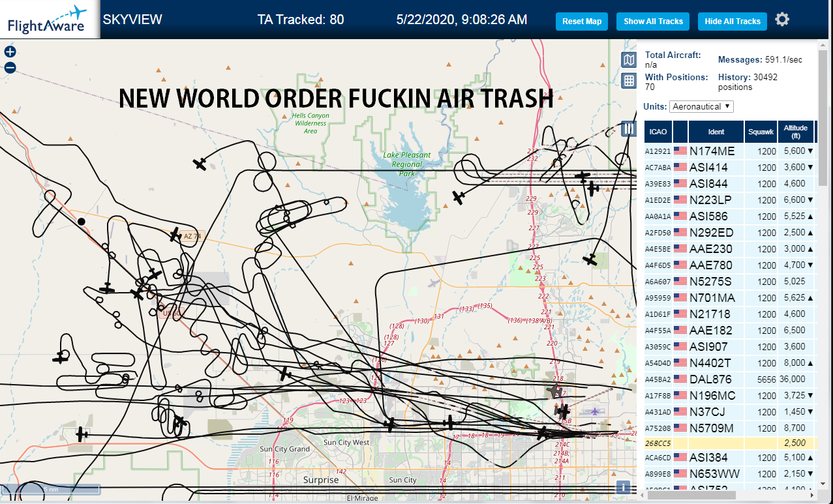
Task: Click the Lake Pleasant Regional Park label
Action: pos(407,164)
